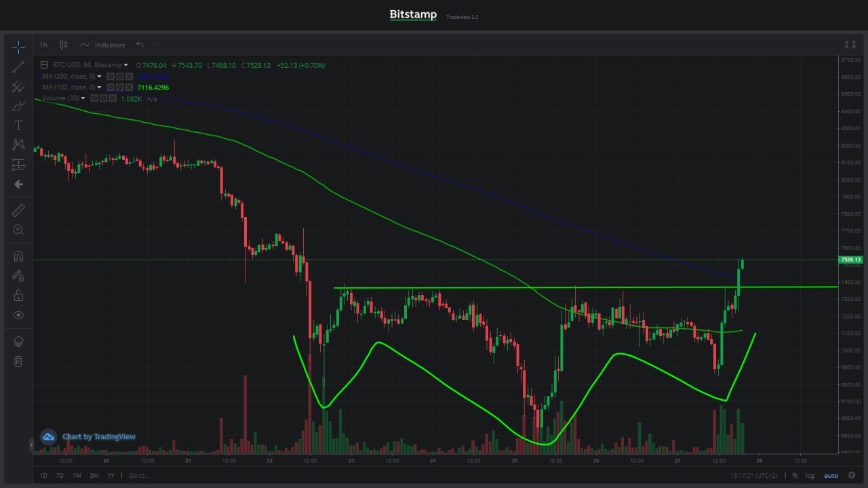This screenshot has height=488, width=868.
Task: Open settings for MA 100 indicator
Action: (120, 87)
